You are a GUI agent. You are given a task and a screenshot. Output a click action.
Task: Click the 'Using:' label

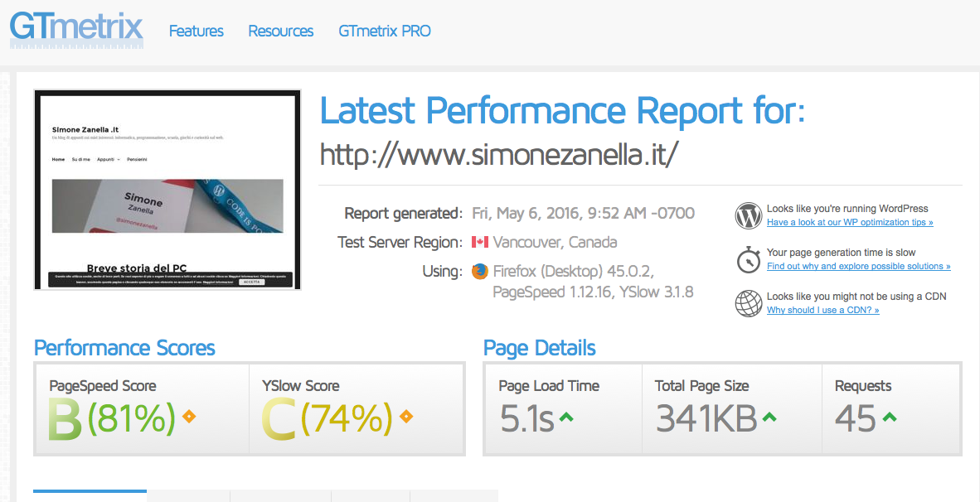point(442,272)
